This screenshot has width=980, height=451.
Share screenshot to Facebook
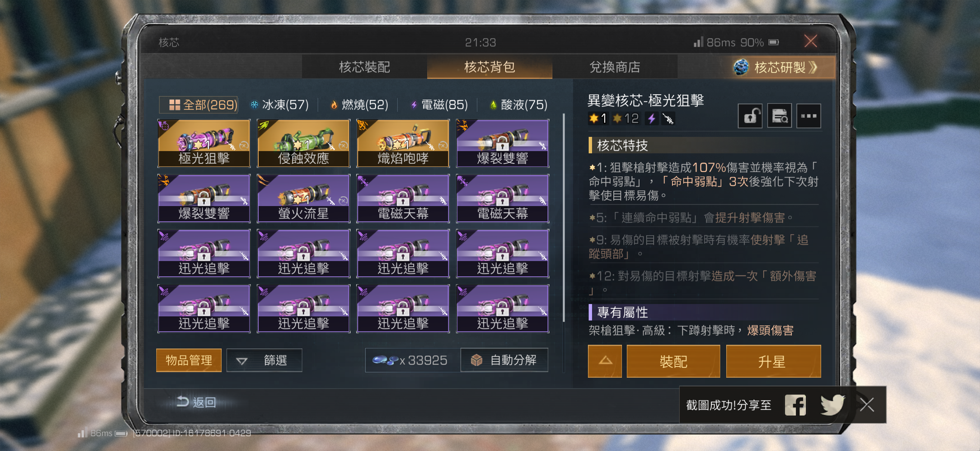795,405
